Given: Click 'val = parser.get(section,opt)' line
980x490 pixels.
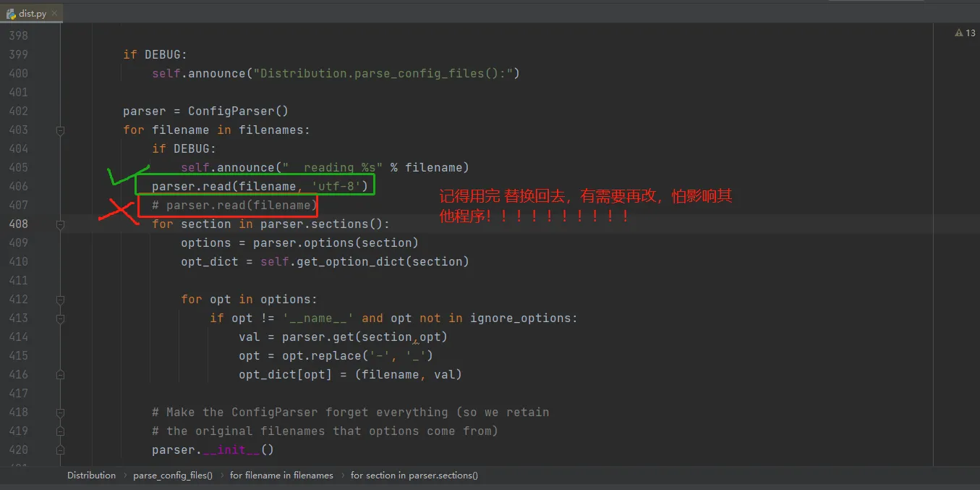Looking at the screenshot, I should [343, 337].
